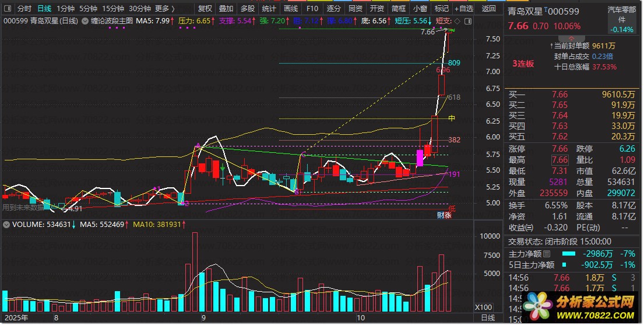Click the 同资 toolbar button

(355, 9)
